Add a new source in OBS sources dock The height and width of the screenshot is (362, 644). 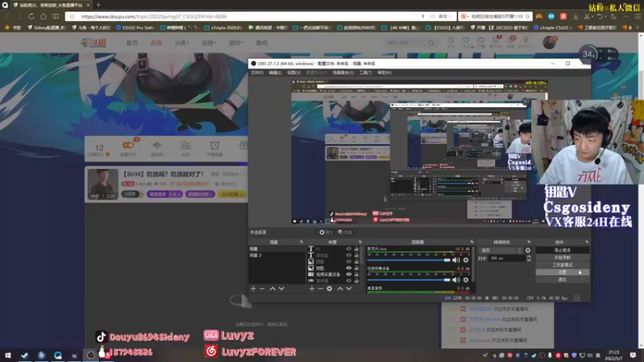click(x=312, y=289)
